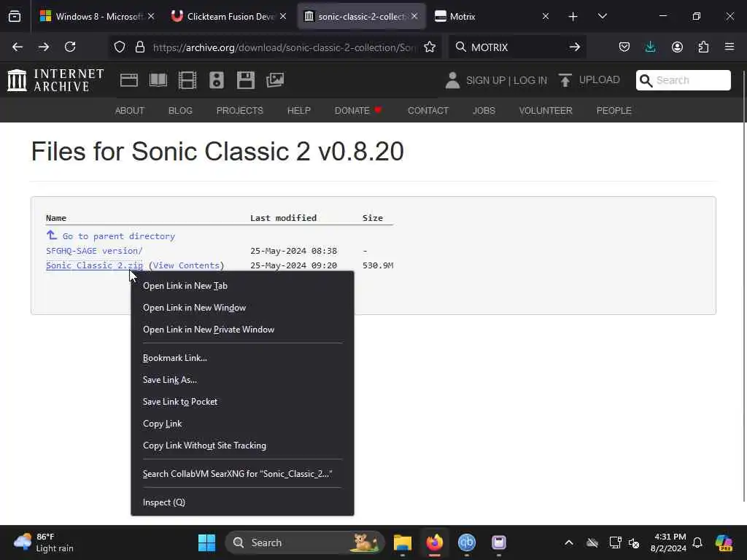The image size is (747, 560).
Task: Open tracking protection shield icon
Action: [120, 47]
